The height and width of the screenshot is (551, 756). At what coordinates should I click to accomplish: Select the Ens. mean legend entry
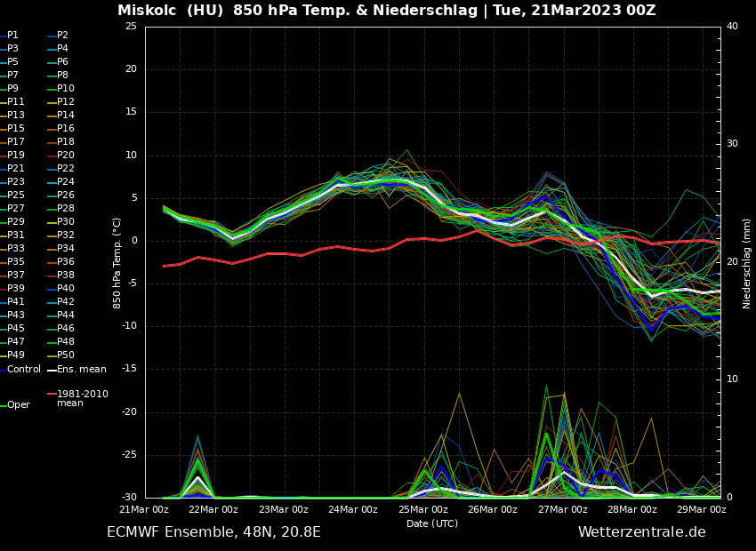(81, 369)
